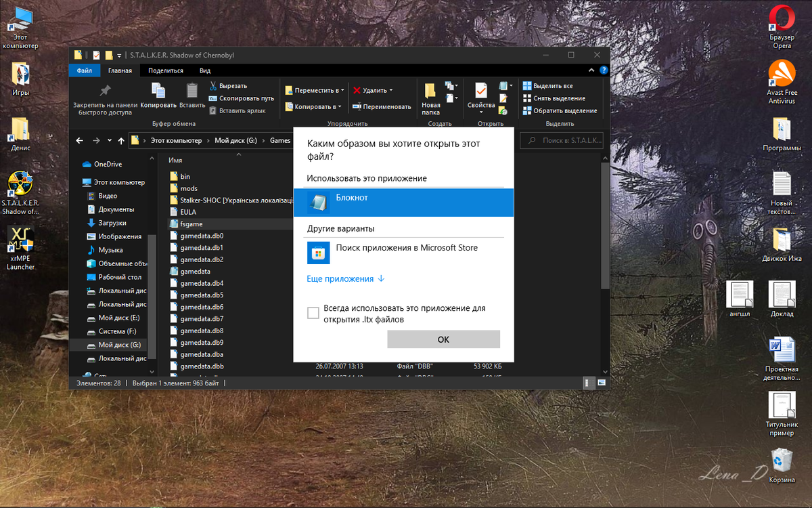
Task: Sort files by the Имя column header
Action: pyautogui.click(x=175, y=161)
